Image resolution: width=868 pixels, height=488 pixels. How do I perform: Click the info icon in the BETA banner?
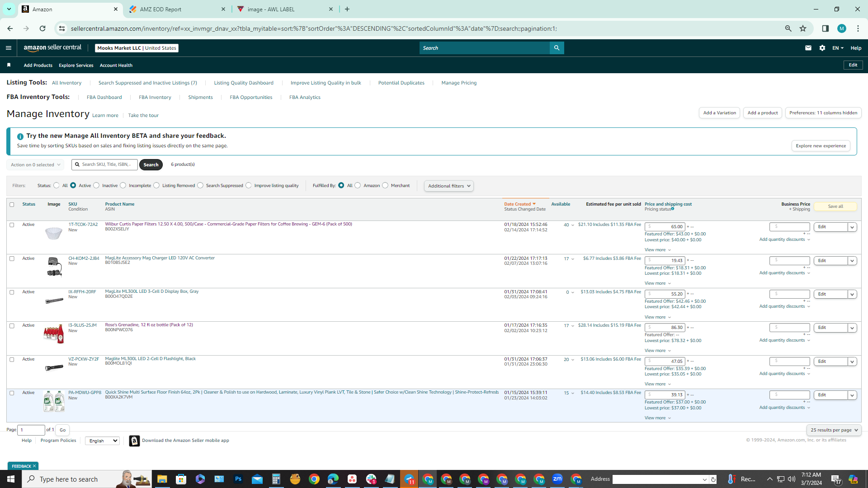coord(20,136)
